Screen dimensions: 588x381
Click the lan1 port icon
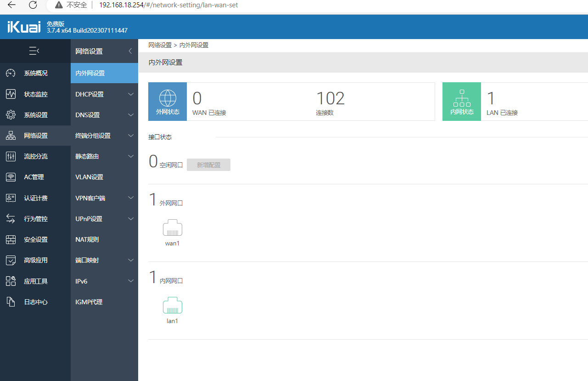[172, 305]
